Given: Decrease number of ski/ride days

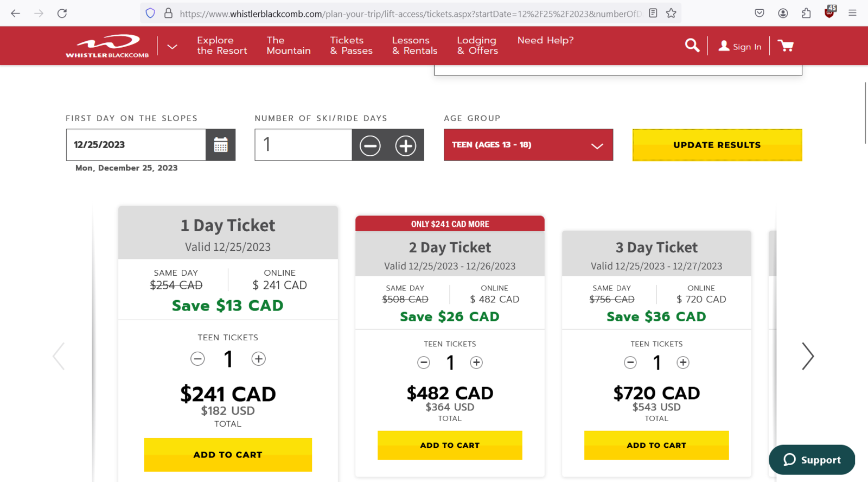Looking at the screenshot, I should [x=370, y=145].
